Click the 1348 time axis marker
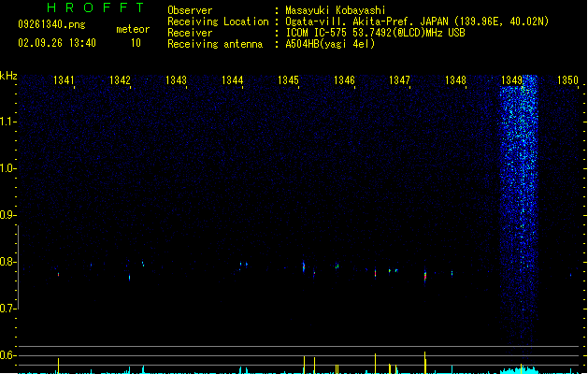This screenshot has height=374, width=588. coord(455,80)
